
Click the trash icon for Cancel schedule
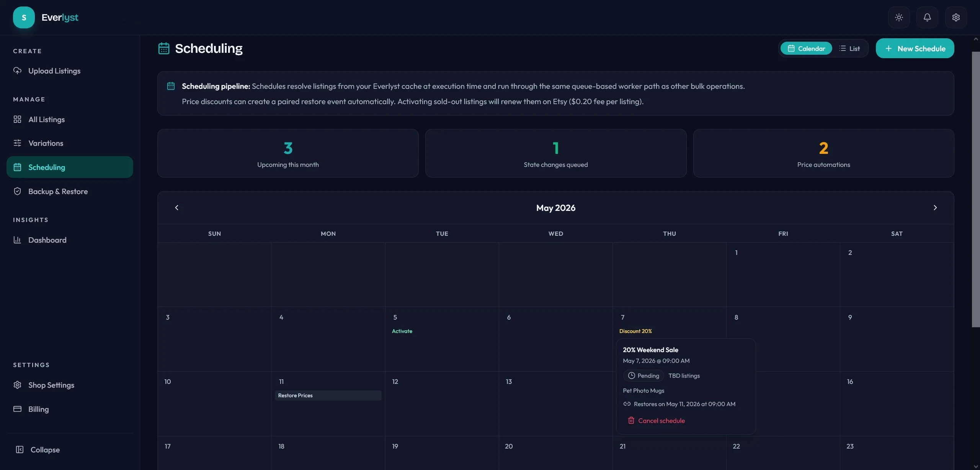[x=631, y=420]
